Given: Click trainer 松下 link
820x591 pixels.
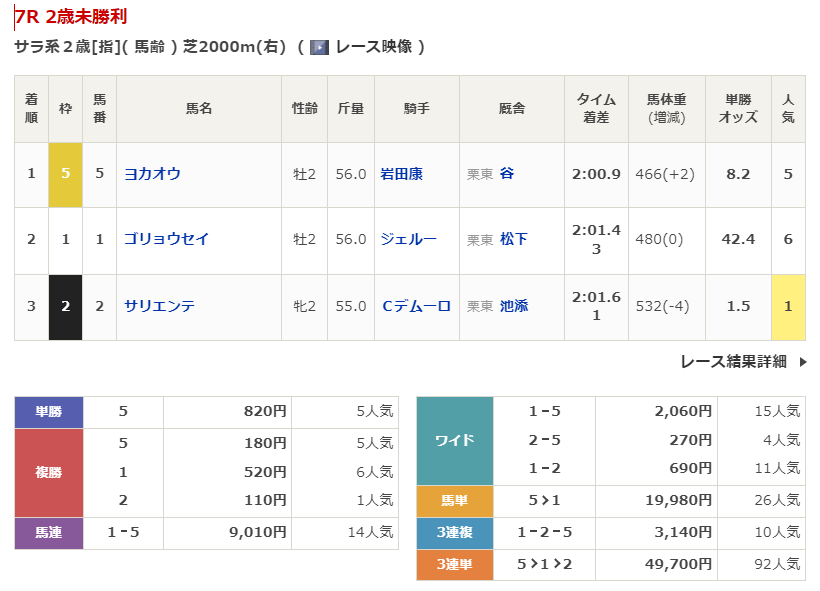Looking at the screenshot, I should 514,240.
